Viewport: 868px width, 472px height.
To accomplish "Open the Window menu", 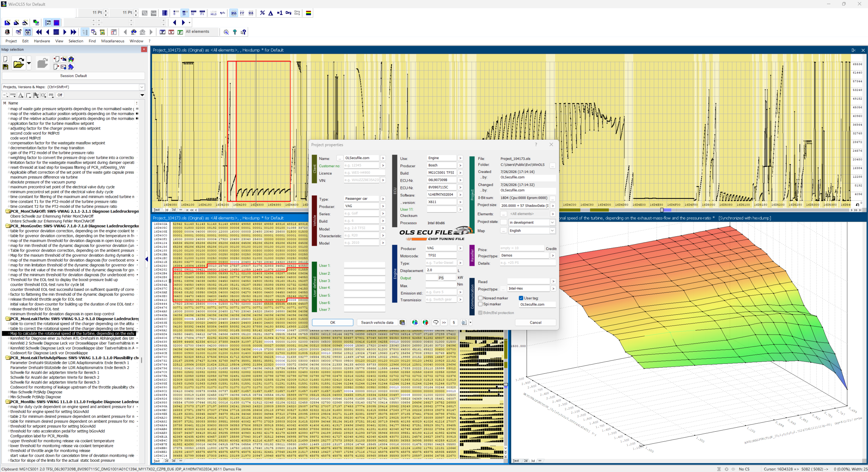I will 136,41.
